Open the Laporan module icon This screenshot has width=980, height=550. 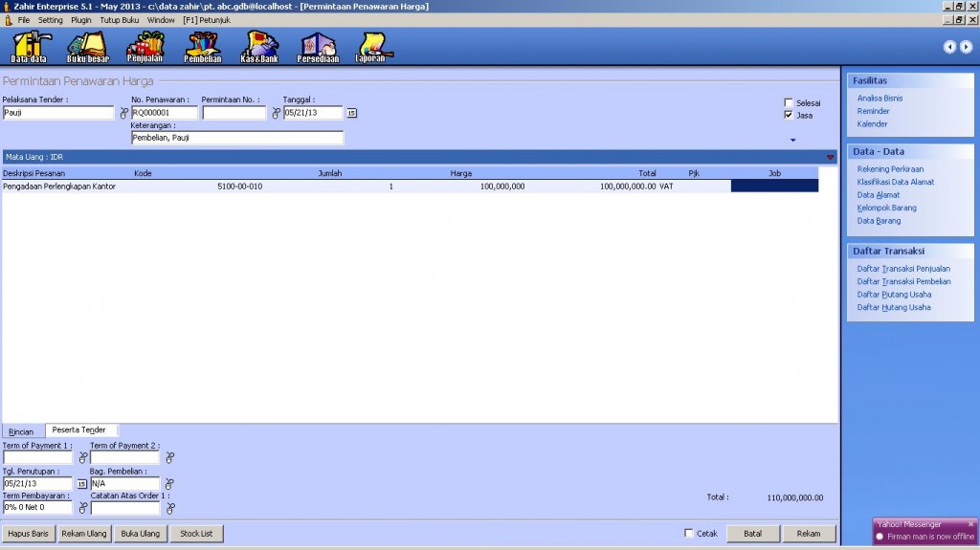[x=375, y=47]
